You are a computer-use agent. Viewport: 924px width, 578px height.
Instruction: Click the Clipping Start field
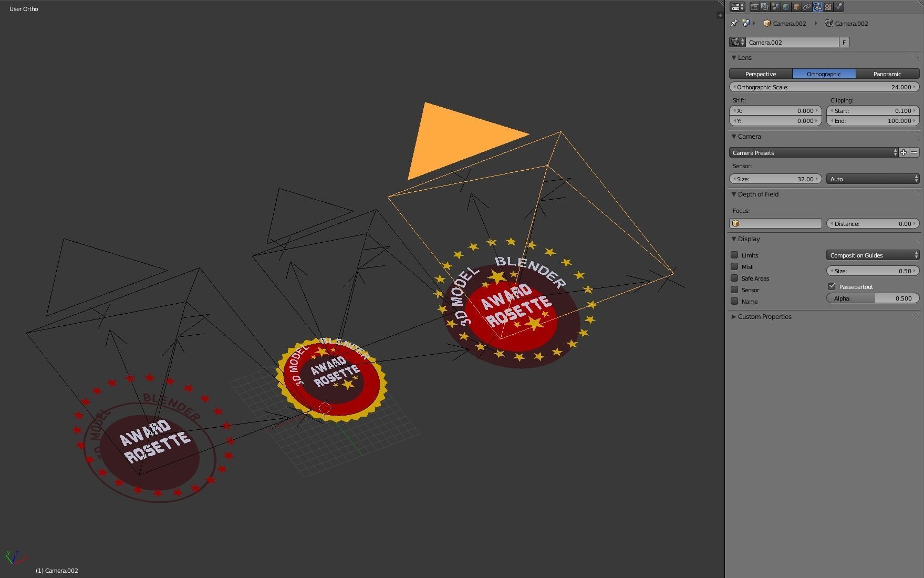[873, 111]
